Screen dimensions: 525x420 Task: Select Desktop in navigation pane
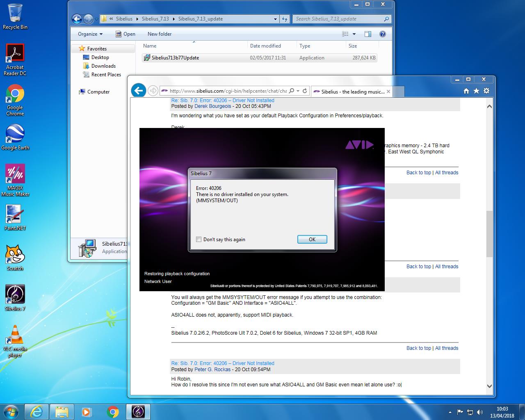100,57
